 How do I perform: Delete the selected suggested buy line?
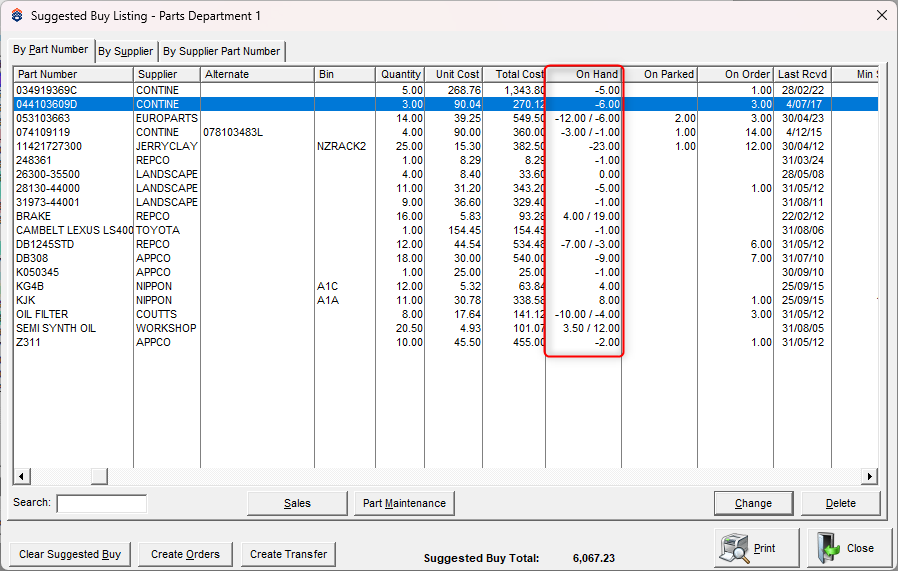[840, 503]
